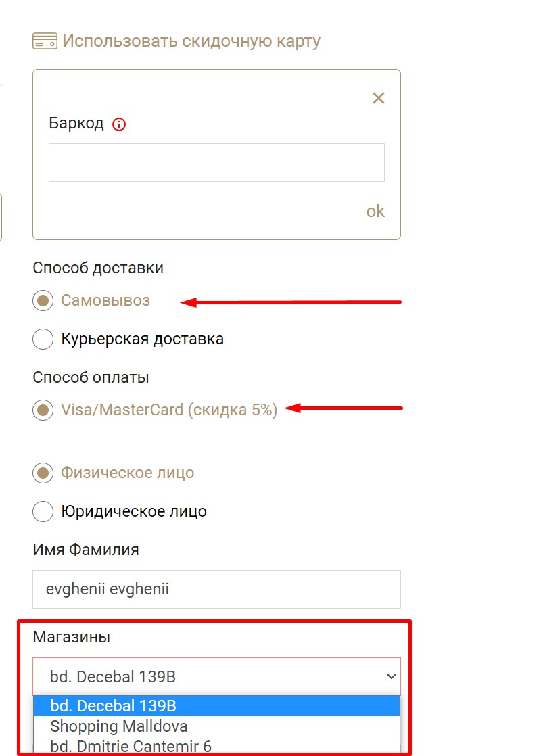The height and width of the screenshot is (756, 541).
Task: Click the red info icon beside Баркод
Action: 119,124
